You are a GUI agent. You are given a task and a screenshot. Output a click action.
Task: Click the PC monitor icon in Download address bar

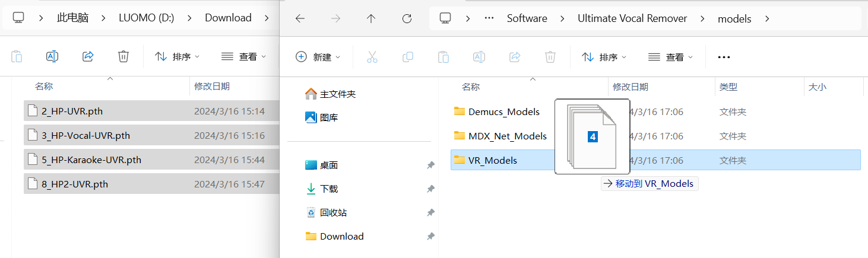pyautogui.click(x=18, y=18)
